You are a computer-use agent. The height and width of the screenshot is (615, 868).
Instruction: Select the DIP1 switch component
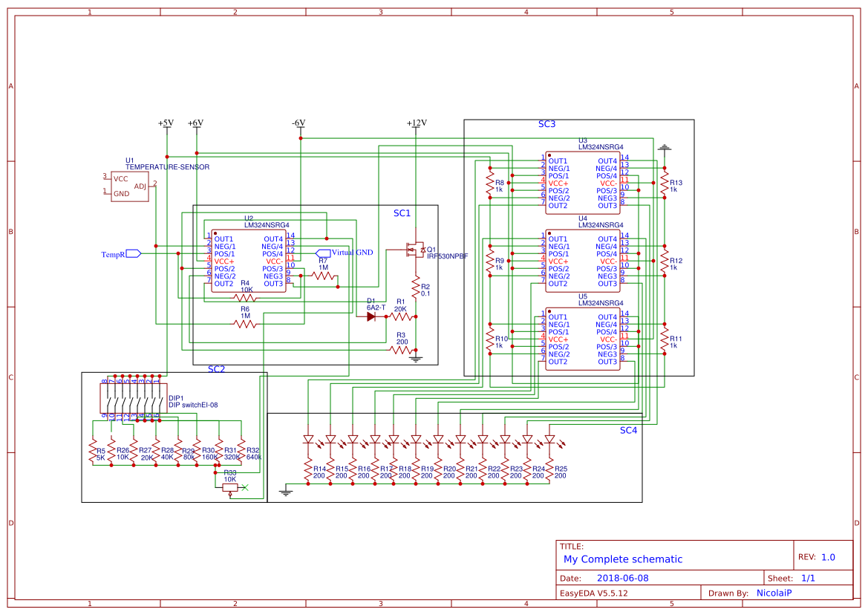pos(134,399)
